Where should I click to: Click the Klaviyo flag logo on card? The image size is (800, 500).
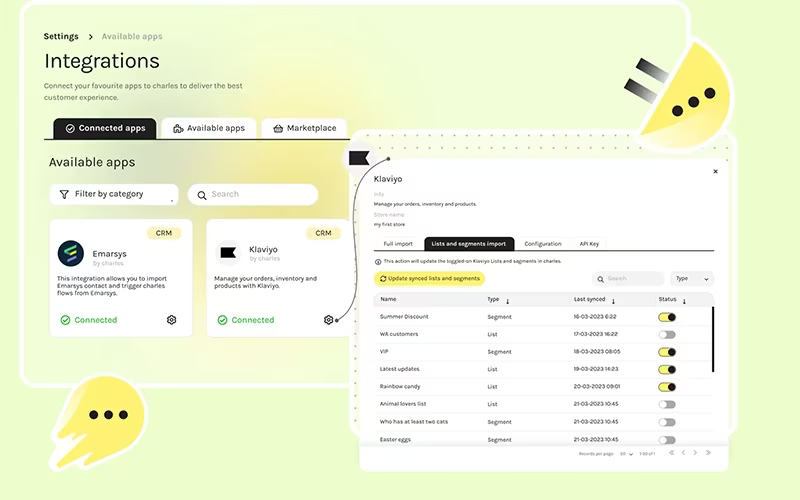228,252
